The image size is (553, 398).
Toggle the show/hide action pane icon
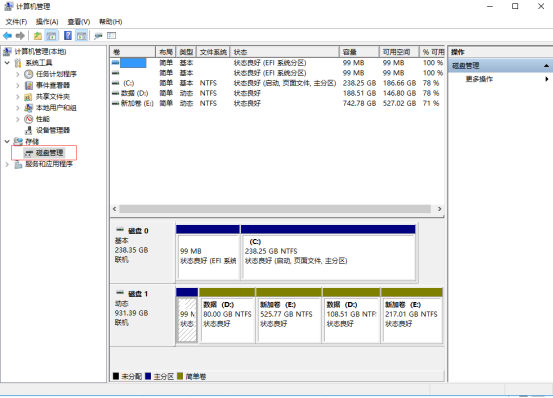[x=81, y=36]
